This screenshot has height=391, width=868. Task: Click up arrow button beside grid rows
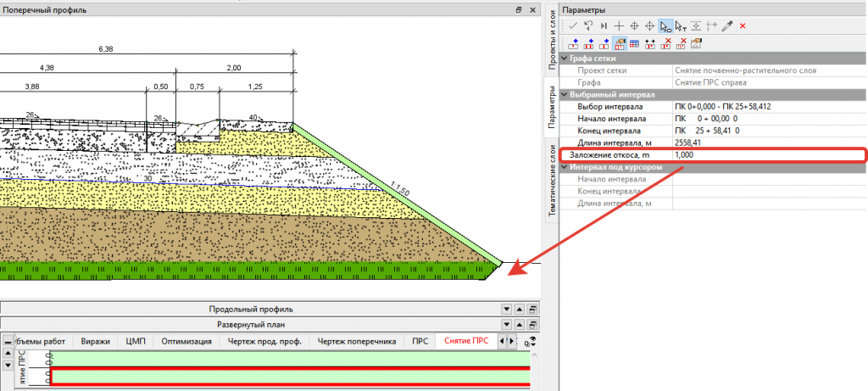pos(8,354)
